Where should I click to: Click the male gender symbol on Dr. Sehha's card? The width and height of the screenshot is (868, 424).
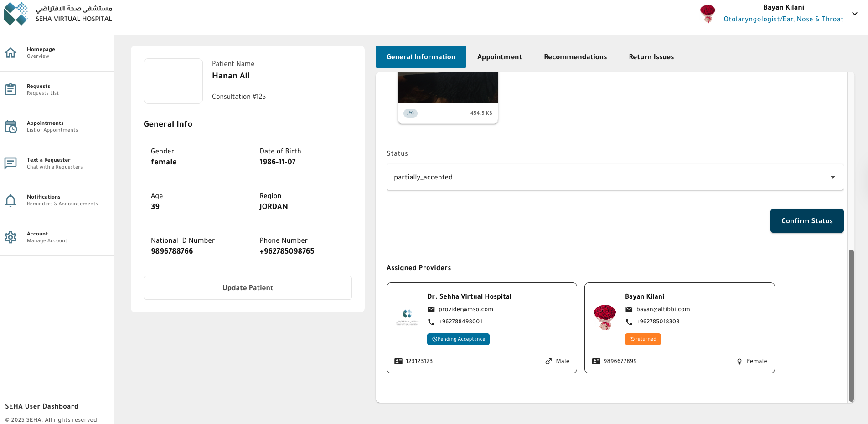548,361
